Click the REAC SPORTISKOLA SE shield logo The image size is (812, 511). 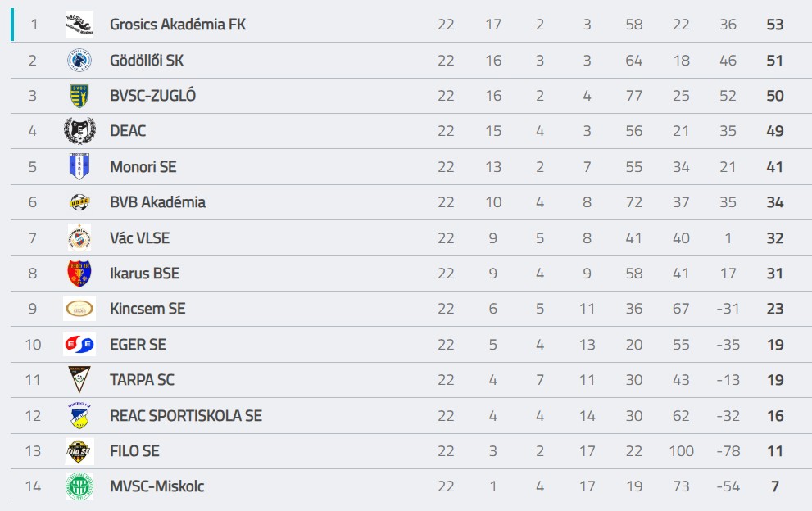pyautogui.click(x=79, y=416)
